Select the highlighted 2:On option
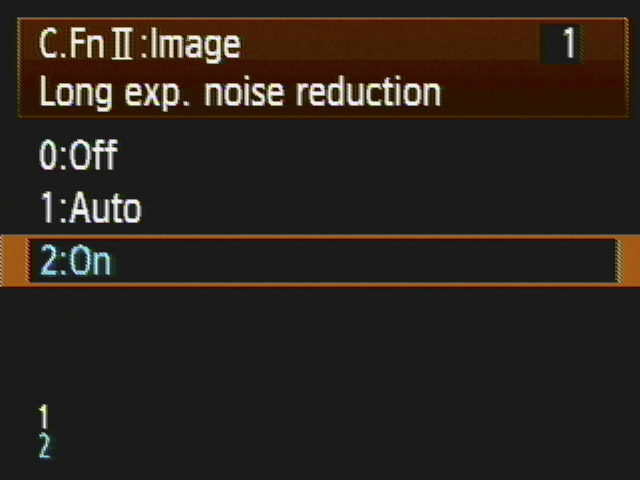The image size is (640, 480). [76, 262]
